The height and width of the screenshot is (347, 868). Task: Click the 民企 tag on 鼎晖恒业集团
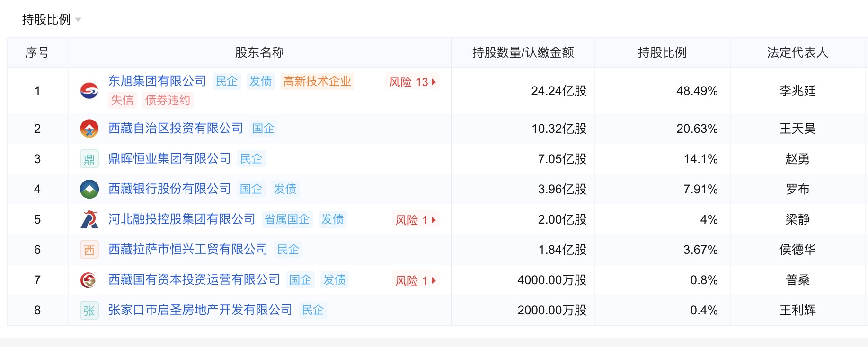(251, 159)
